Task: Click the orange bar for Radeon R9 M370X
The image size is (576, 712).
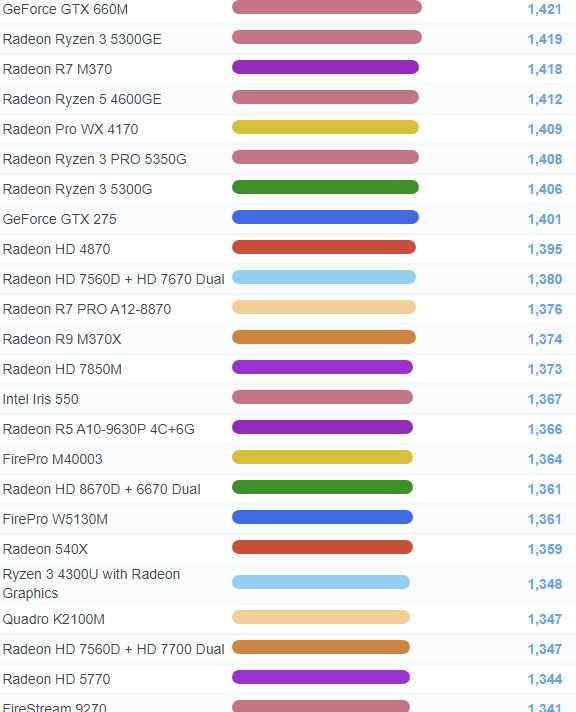Action: pyautogui.click(x=324, y=337)
